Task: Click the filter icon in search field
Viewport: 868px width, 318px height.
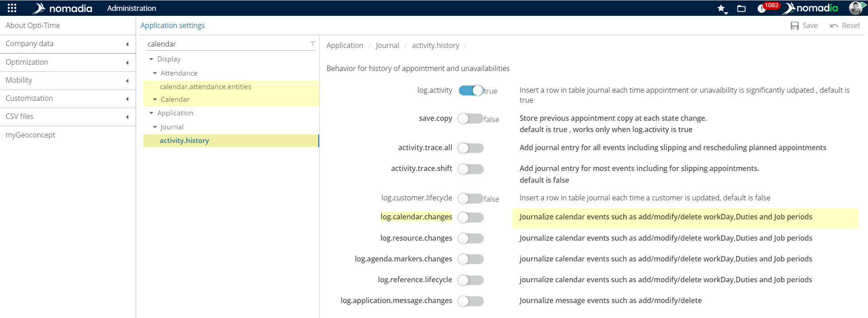Action: [312, 44]
